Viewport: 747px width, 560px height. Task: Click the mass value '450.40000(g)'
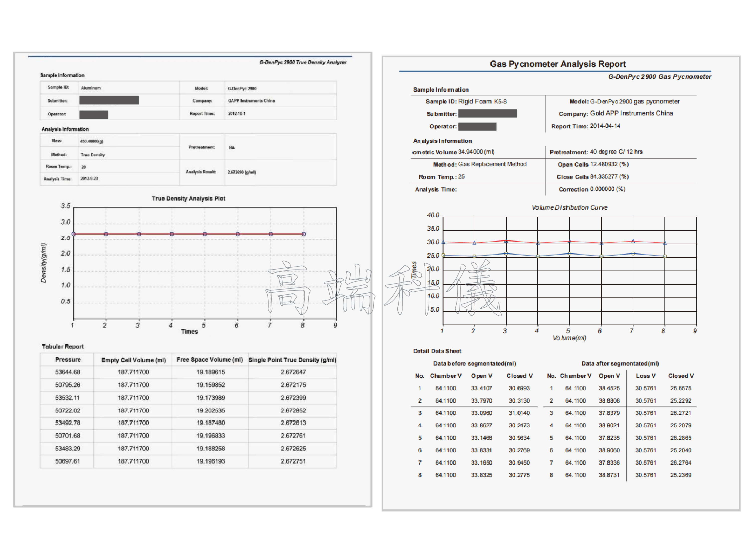pyautogui.click(x=92, y=141)
